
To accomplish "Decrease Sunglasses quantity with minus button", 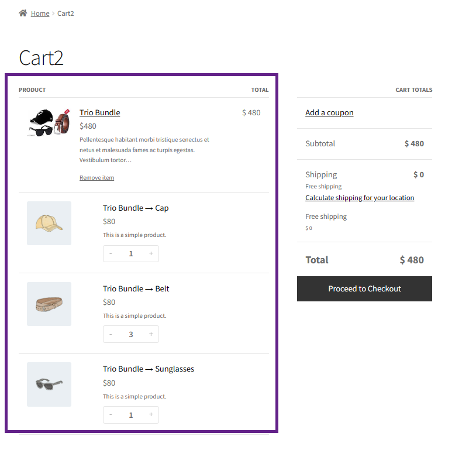I will coord(111,415).
